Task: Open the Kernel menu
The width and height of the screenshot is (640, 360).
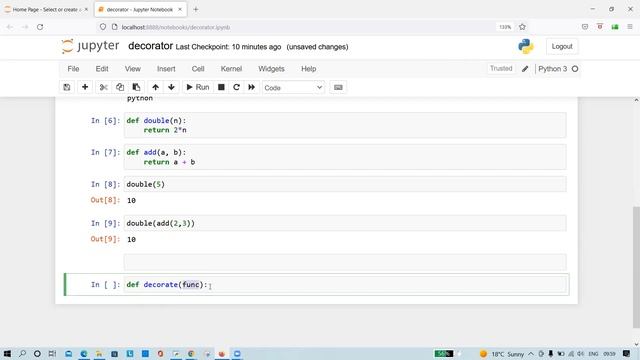Action: 231,69
